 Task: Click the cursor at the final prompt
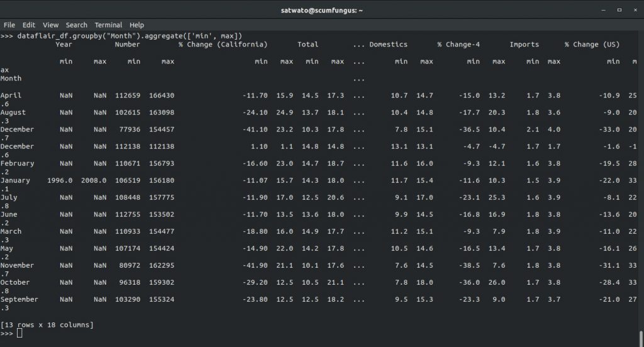(19, 333)
